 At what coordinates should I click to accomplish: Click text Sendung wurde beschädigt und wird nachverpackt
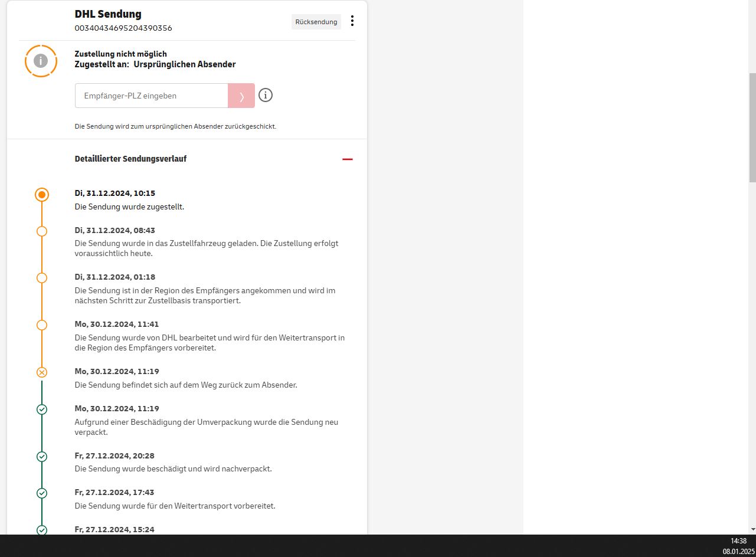tap(174, 469)
